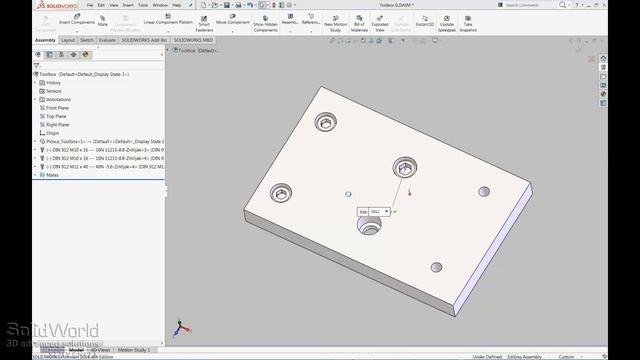Expand the Annotations tree node

(x=35, y=100)
